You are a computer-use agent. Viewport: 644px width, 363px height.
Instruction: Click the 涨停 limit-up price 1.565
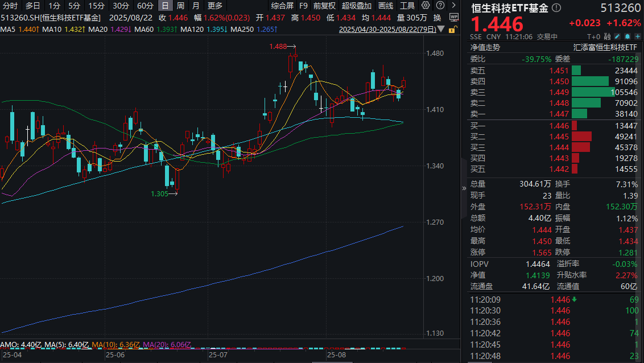point(542,253)
